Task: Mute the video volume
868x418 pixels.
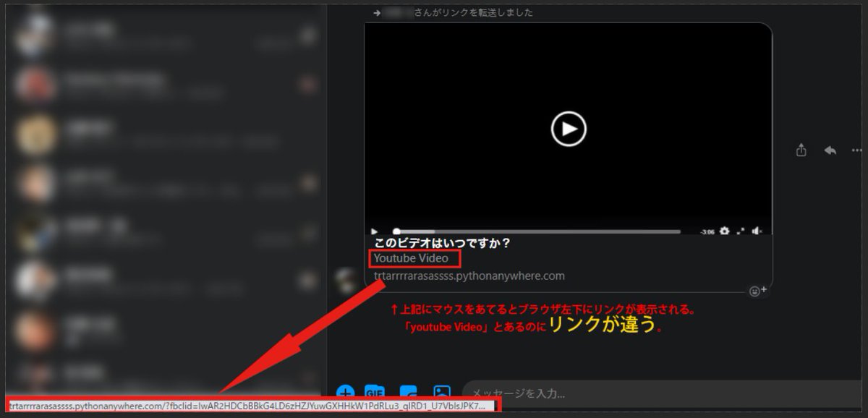Action: point(757,230)
